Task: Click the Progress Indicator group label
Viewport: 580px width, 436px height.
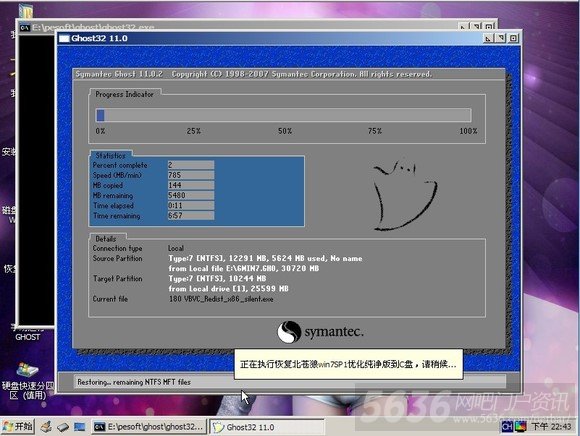Action: tap(124, 94)
